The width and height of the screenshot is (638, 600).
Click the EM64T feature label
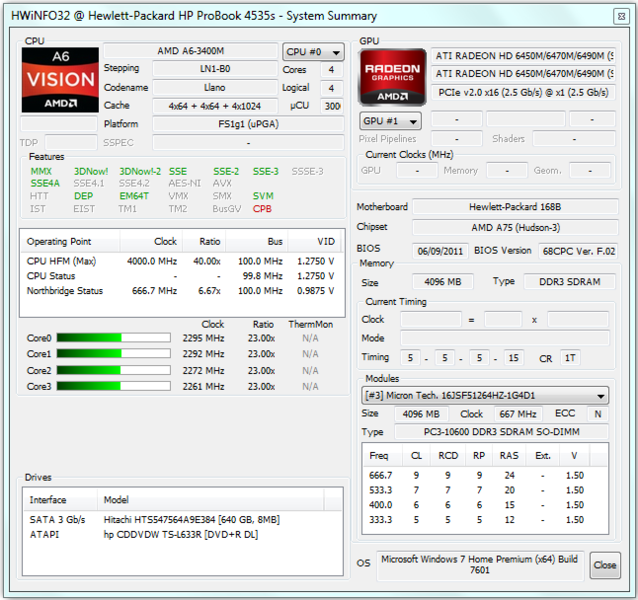pyautogui.click(x=134, y=196)
